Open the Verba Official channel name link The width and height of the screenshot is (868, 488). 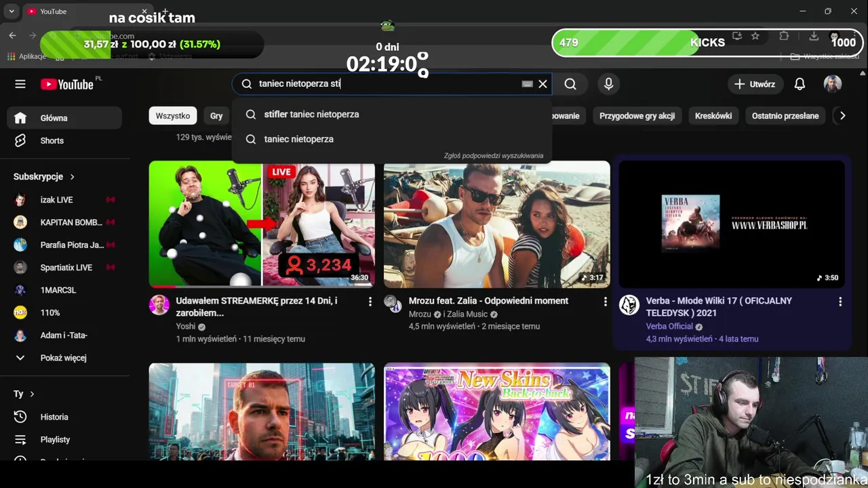669,327
